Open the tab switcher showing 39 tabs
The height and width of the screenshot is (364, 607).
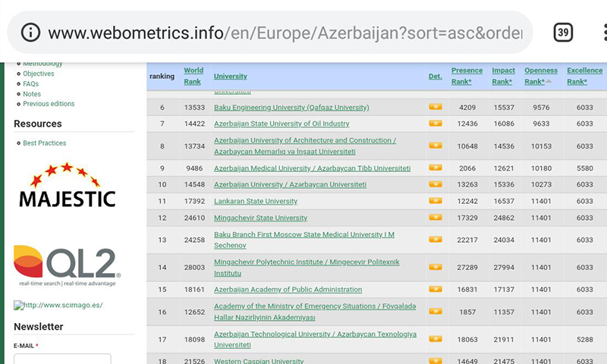563,33
